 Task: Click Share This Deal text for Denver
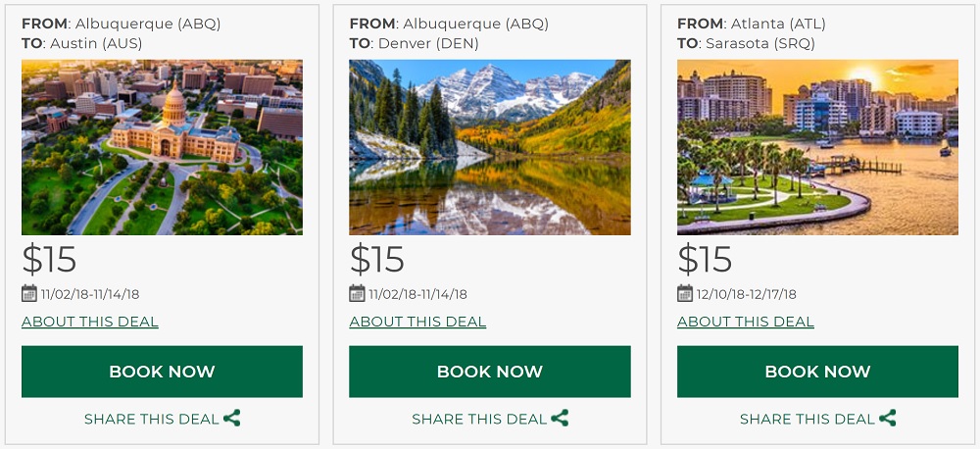(479, 420)
